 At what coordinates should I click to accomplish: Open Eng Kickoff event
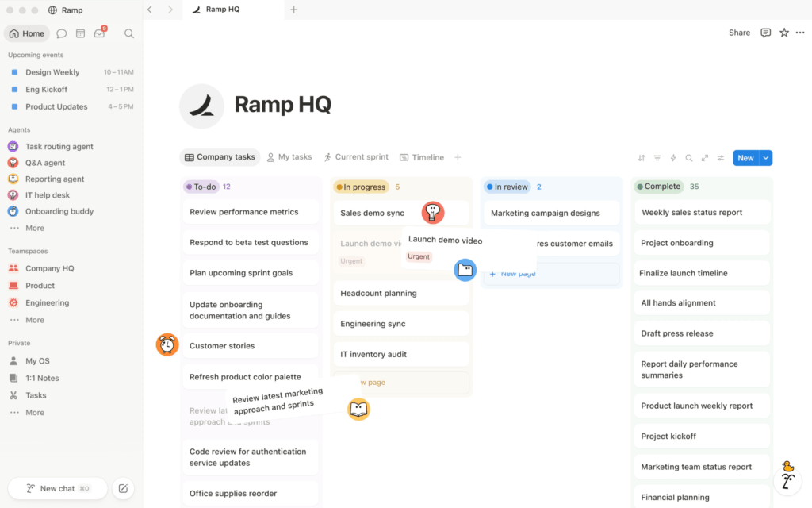[71, 89]
